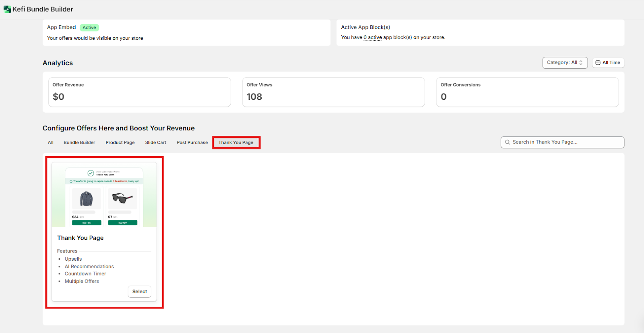Click the Kefi Bundle Builder logo icon
The width and height of the screenshot is (644, 333).
[7, 9]
